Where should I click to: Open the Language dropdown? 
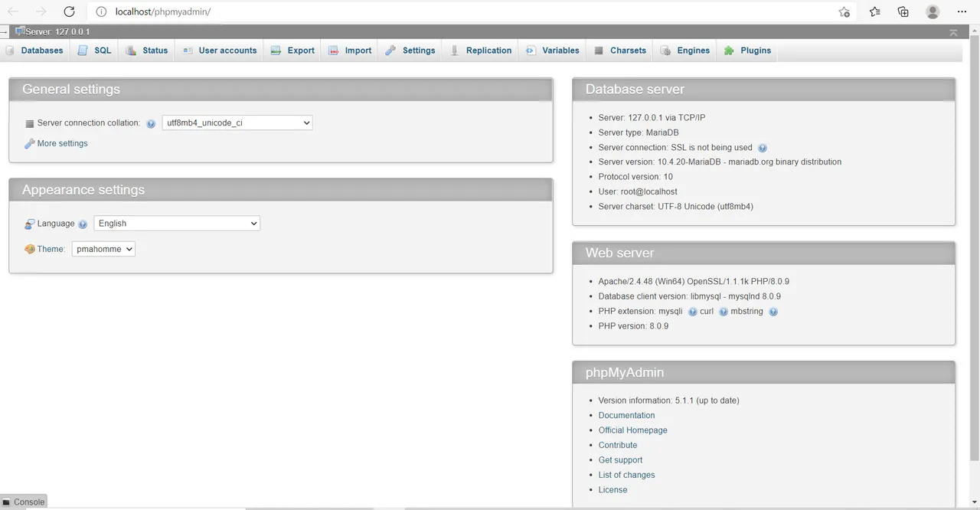tap(177, 224)
